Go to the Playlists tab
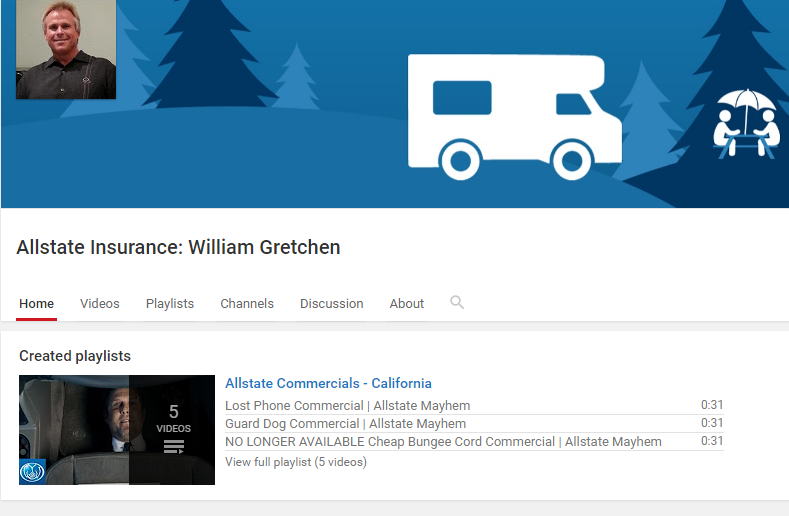 170,304
